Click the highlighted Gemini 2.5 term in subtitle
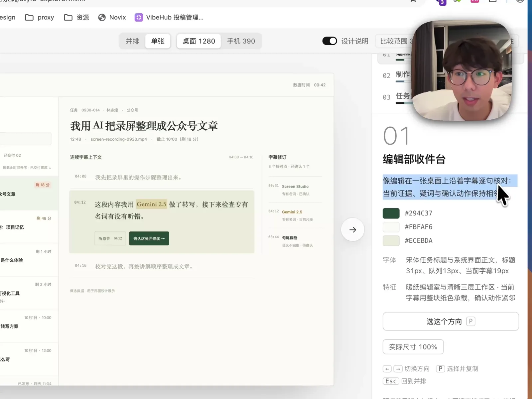The image size is (532, 399). coord(151,204)
